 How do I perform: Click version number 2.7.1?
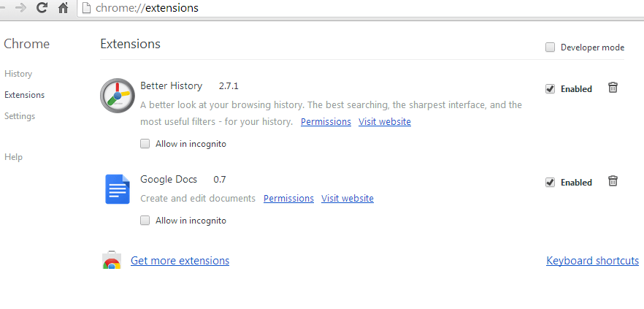point(229,86)
